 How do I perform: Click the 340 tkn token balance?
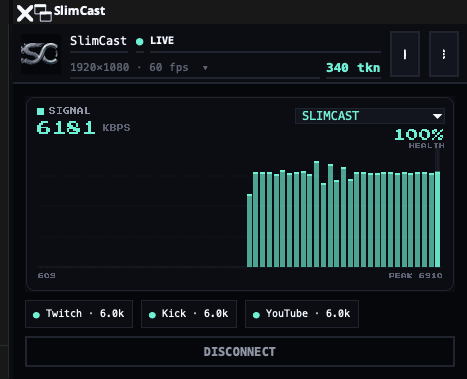pos(353,68)
